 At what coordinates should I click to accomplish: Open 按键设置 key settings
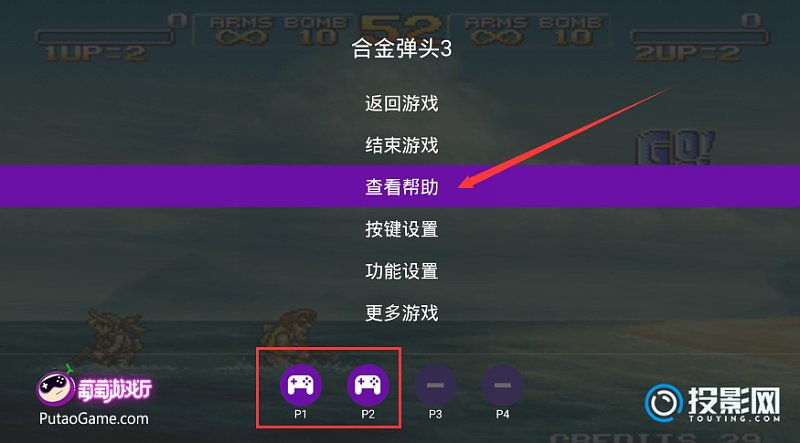click(x=402, y=229)
